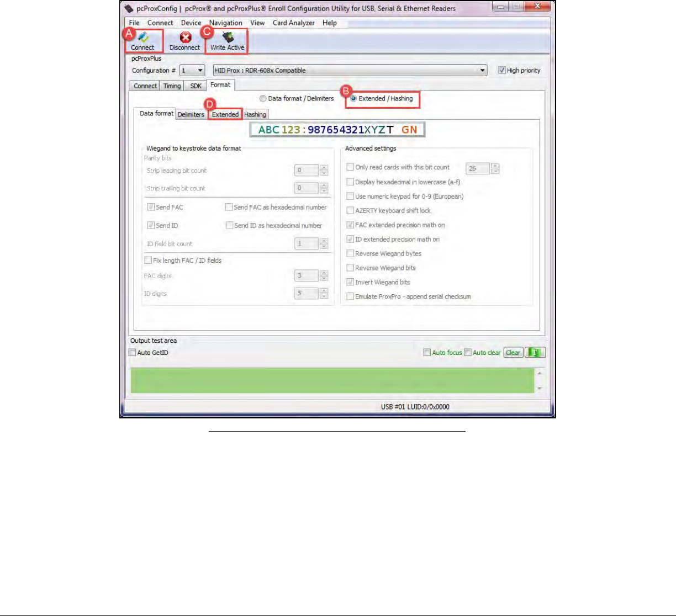Open the Configuration # dropdown
This screenshot has height=616, width=676.
click(x=192, y=71)
